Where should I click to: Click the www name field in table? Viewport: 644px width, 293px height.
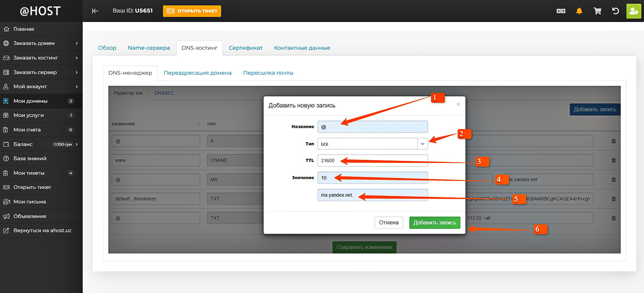156,160
